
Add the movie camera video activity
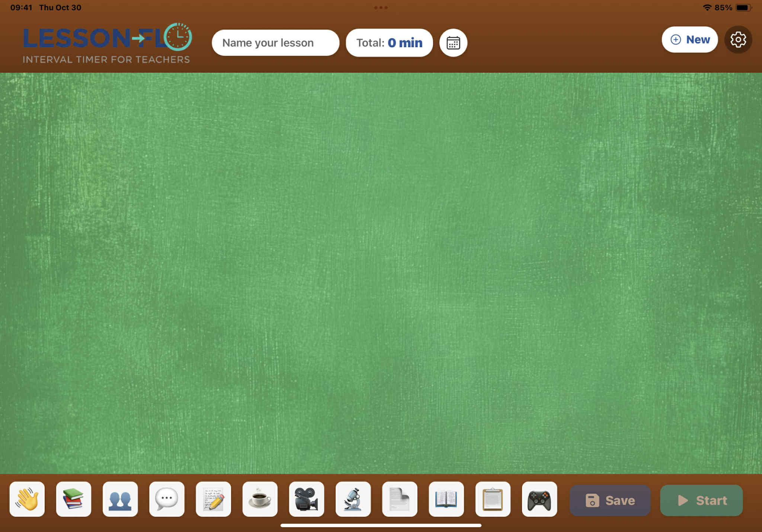307,499
